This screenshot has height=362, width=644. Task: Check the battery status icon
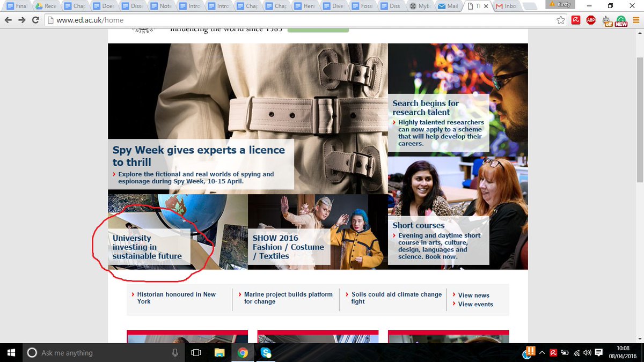[x=564, y=352]
